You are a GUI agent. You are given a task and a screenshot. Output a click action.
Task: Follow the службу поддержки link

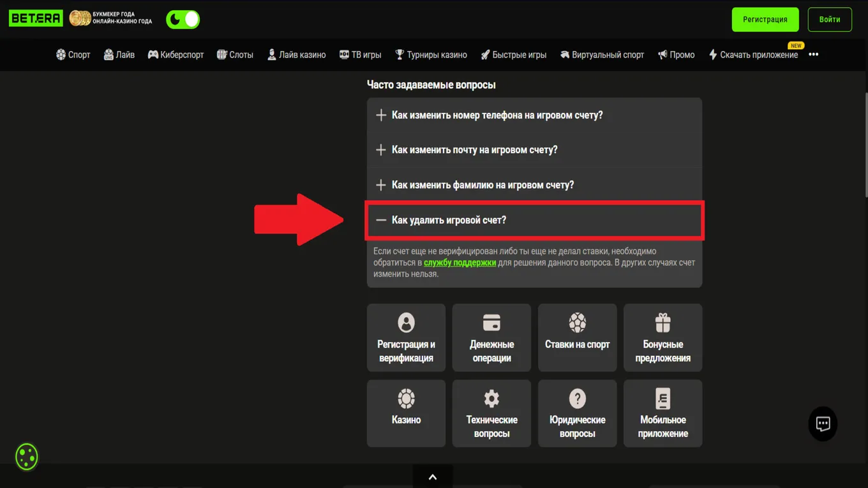[460, 262]
